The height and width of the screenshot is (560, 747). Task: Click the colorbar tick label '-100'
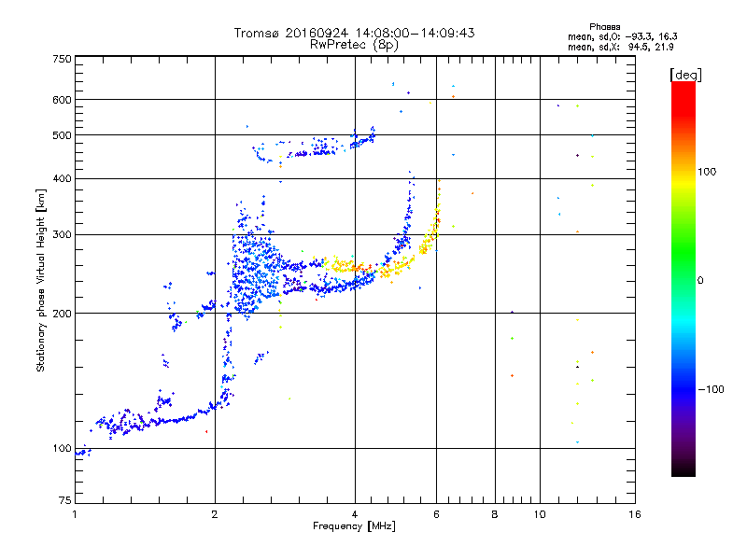click(x=712, y=389)
